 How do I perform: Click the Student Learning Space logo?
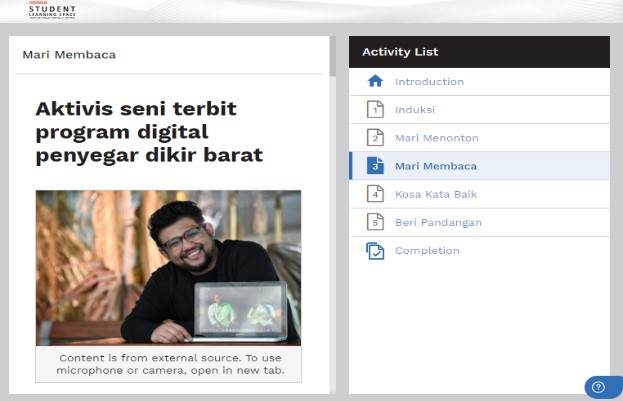click(x=52, y=10)
